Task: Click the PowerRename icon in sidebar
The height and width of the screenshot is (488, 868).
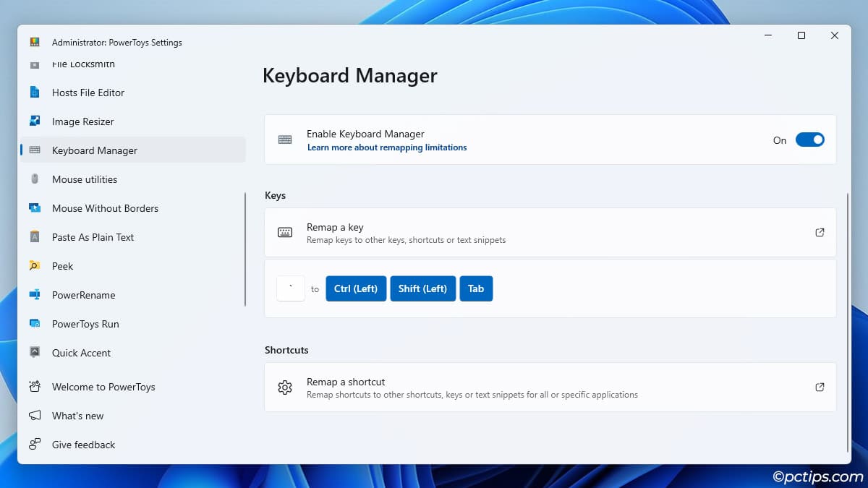Action: pos(35,295)
